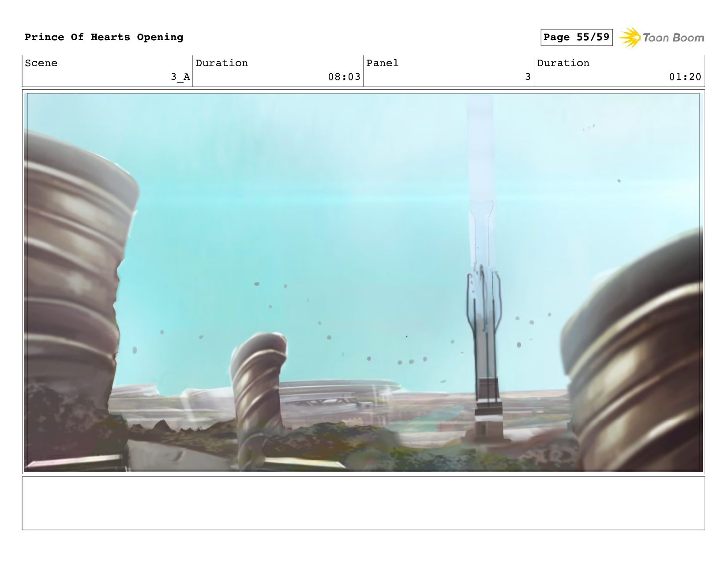The width and height of the screenshot is (728, 563).
Task: Click the panel duration value '01:20'
Action: coord(685,77)
